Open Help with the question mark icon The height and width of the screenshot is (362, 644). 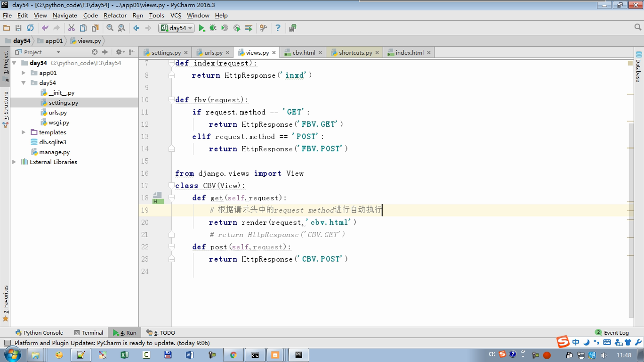tap(278, 28)
